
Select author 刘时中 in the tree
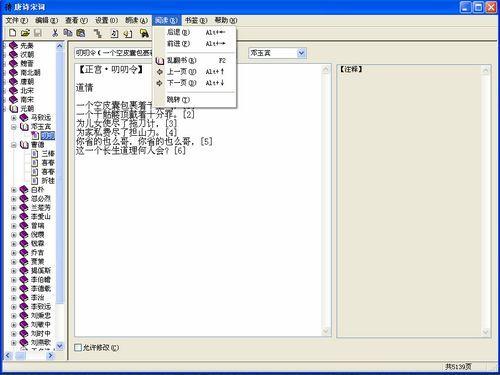[x=41, y=333]
